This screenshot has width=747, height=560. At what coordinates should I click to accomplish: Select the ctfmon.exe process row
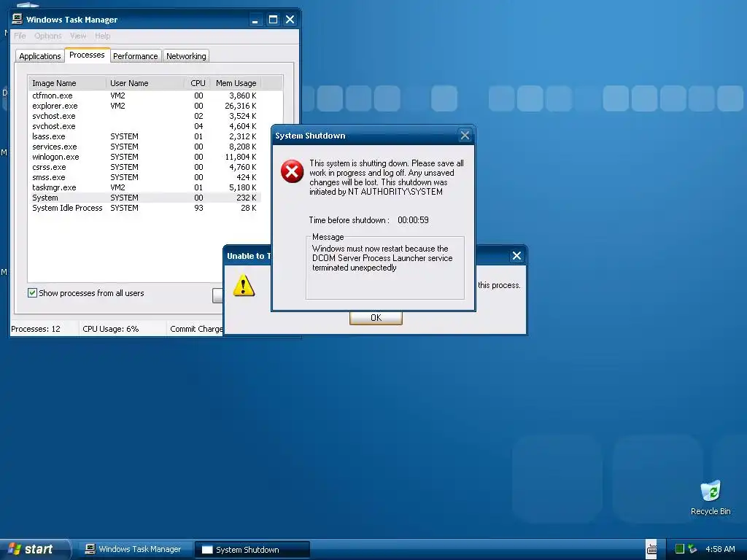[144, 96]
